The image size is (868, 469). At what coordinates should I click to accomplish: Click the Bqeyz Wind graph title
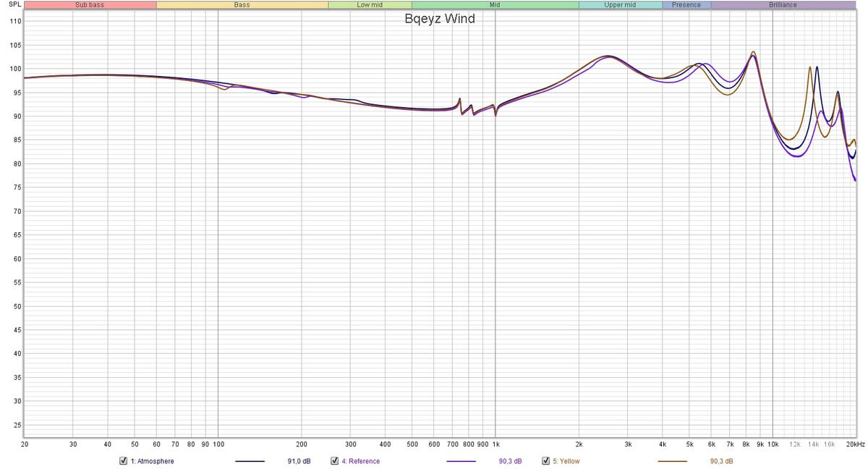click(x=440, y=19)
